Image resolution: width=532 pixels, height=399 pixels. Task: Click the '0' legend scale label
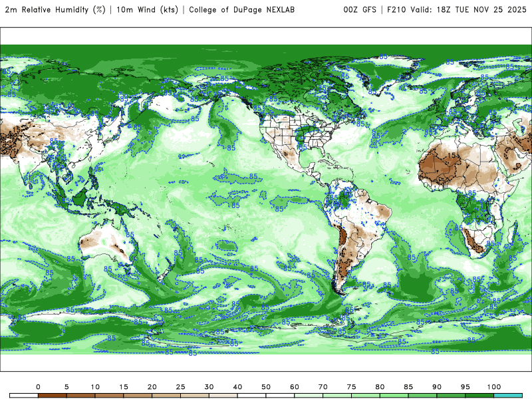click(38, 387)
